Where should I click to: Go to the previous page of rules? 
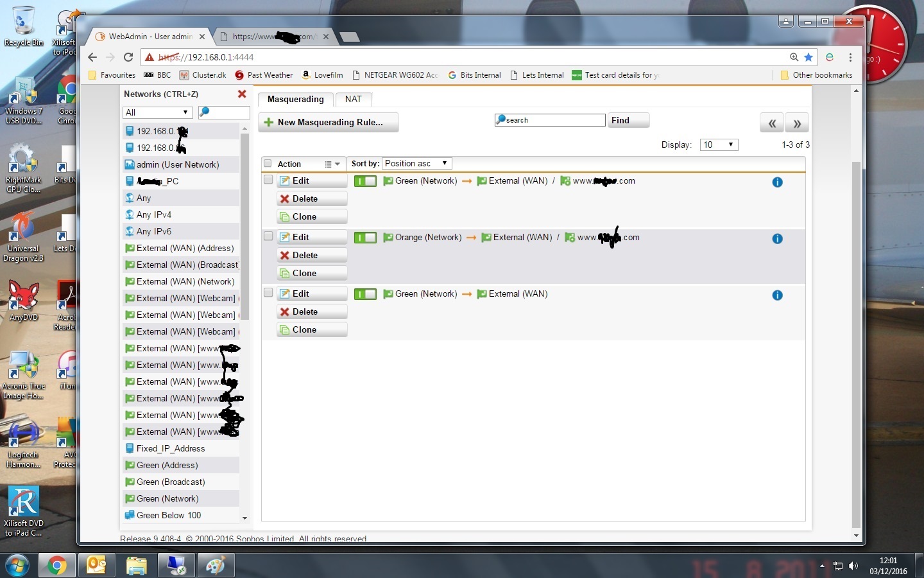click(x=772, y=123)
